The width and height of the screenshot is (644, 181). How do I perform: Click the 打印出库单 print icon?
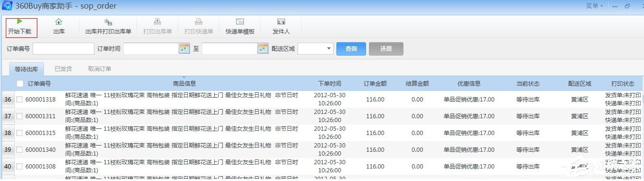click(157, 22)
